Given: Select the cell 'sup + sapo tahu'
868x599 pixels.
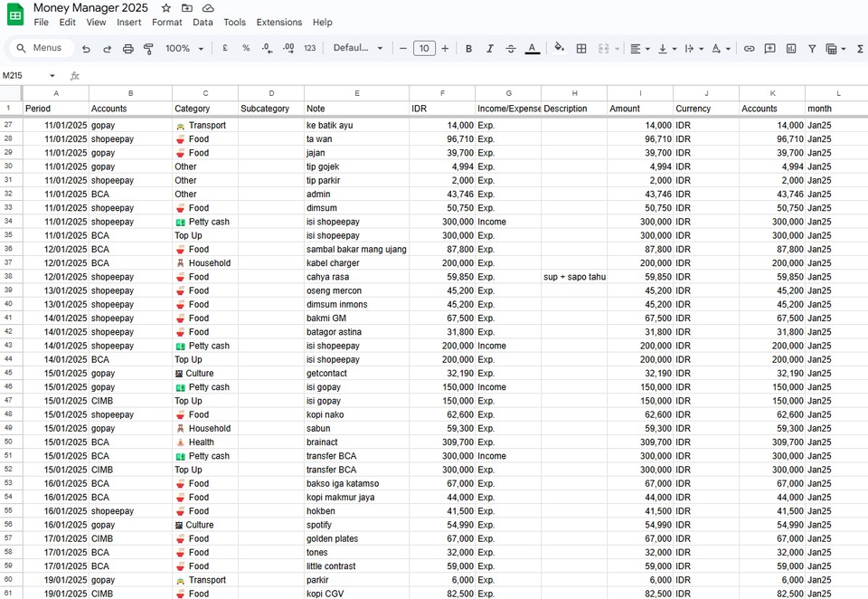Looking at the screenshot, I should (x=574, y=277).
